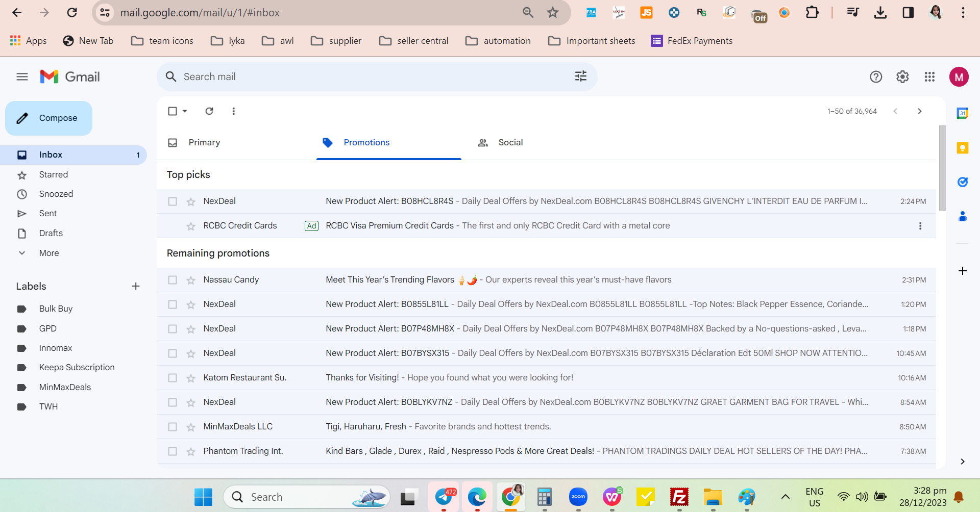Open Chrome three-dot menu
This screenshot has height=512, width=980.
(963, 13)
